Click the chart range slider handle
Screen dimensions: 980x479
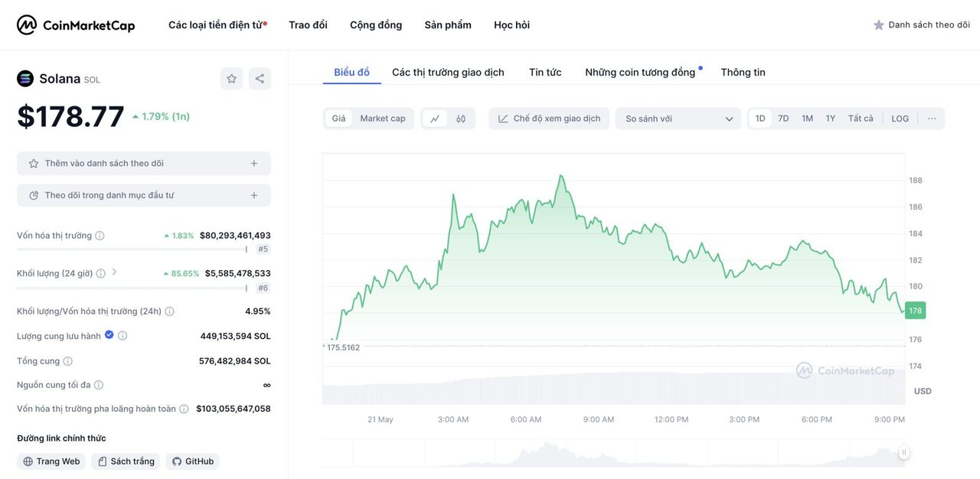click(903, 453)
